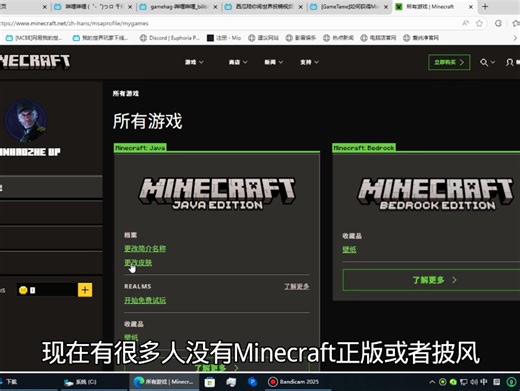Click the 更改简介名称 link
The width and height of the screenshot is (520, 391).
click(x=145, y=249)
